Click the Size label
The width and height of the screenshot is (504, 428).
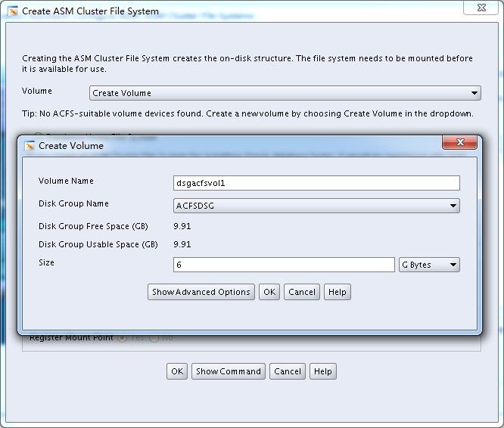click(47, 262)
